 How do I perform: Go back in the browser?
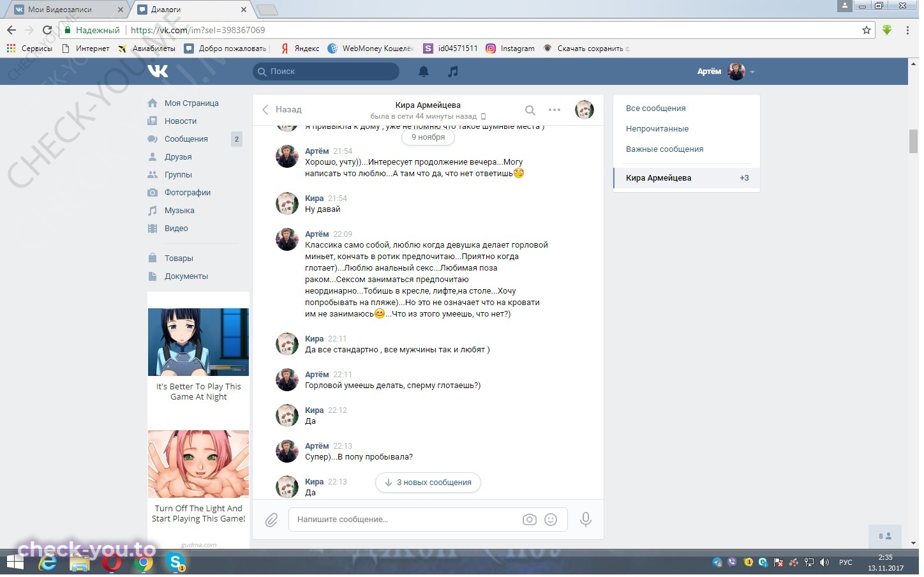[11, 30]
